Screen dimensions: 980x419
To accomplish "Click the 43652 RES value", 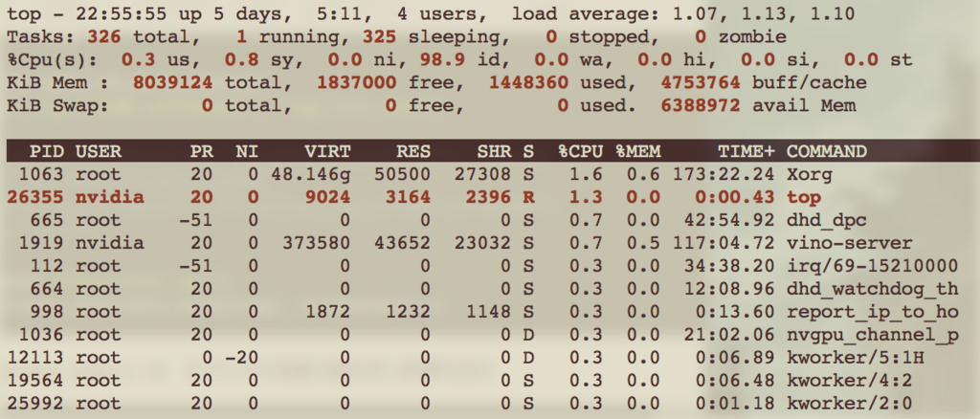I will point(402,243).
